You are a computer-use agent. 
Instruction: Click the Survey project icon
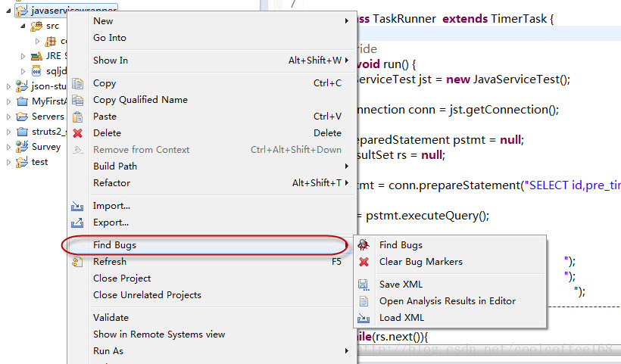click(22, 147)
